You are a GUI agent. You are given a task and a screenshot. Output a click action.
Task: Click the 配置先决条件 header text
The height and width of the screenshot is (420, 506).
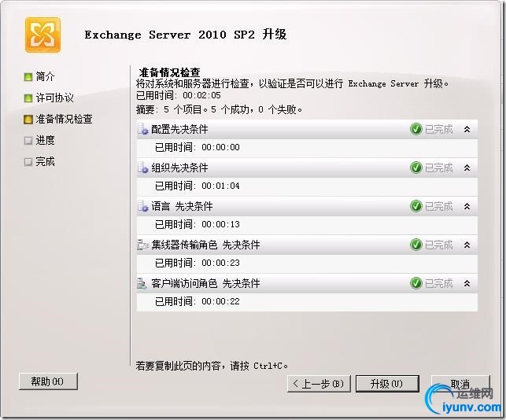tap(179, 129)
